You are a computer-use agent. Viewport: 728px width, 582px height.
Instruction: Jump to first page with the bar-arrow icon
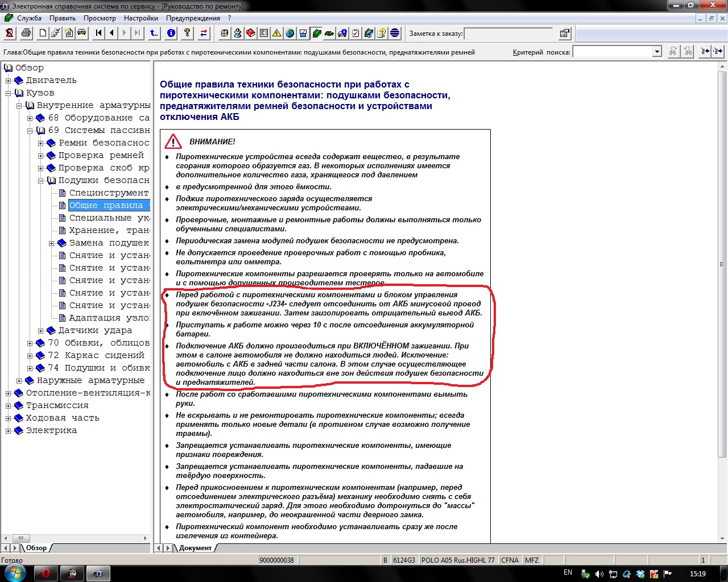coord(99,33)
